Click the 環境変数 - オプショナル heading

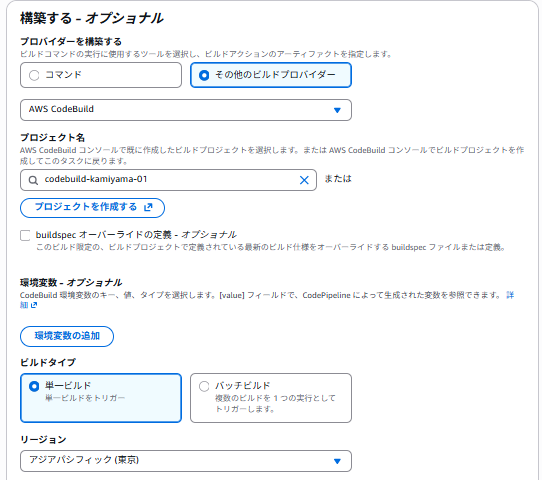coord(71,282)
